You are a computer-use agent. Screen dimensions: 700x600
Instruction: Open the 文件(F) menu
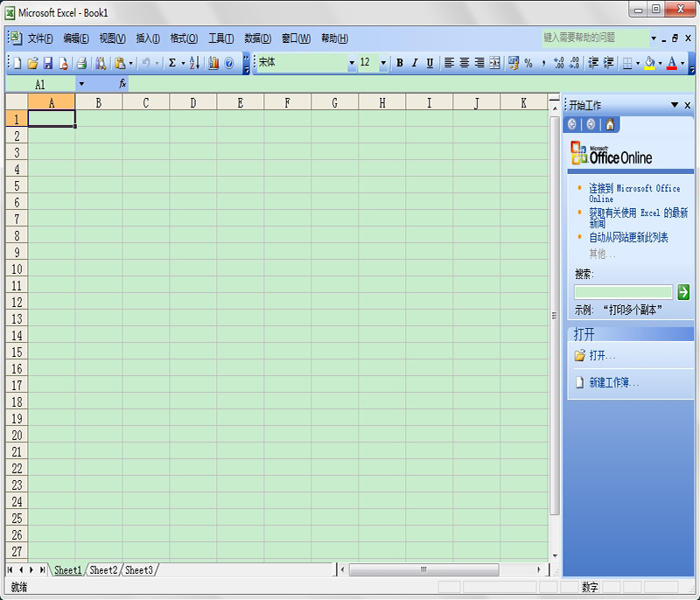40,38
